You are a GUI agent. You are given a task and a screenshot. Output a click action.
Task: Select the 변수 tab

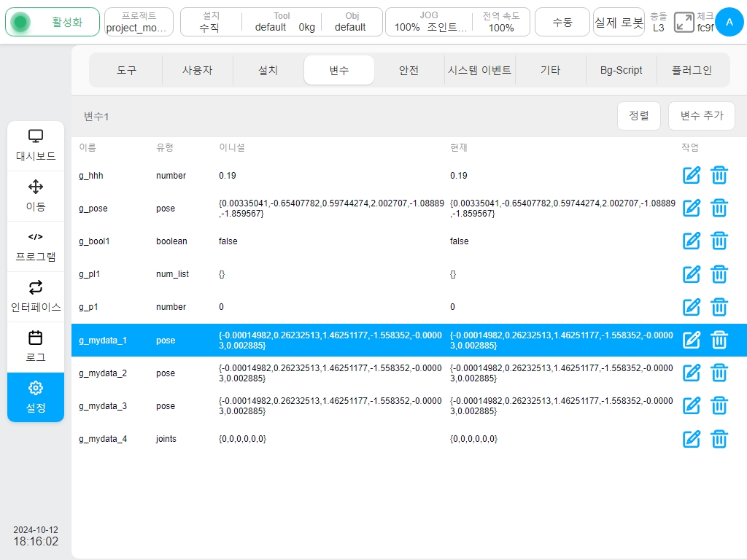pos(338,70)
